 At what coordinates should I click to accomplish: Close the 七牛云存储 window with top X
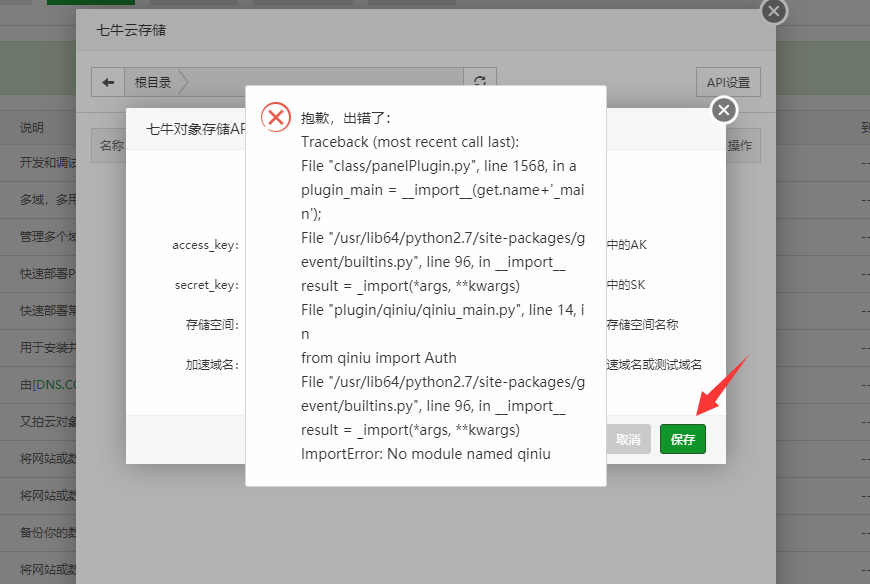coord(774,11)
